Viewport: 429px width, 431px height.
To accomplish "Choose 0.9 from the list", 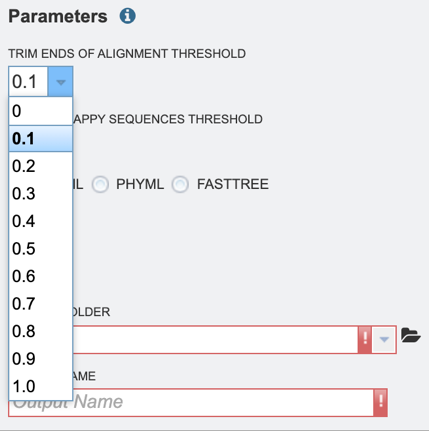I will point(41,359).
